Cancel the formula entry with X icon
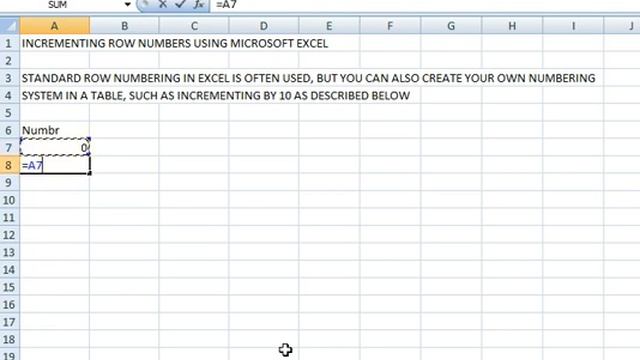 pos(162,4)
